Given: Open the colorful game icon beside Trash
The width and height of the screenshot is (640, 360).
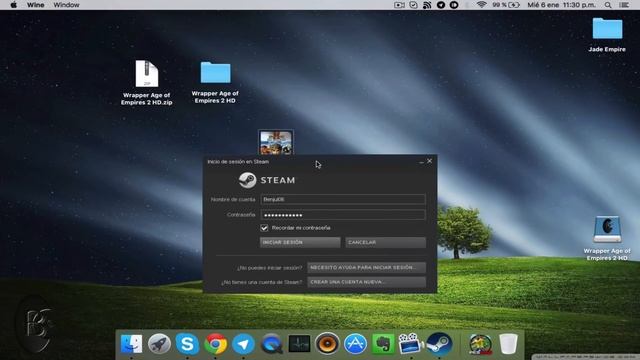Looking at the screenshot, I should [x=480, y=344].
